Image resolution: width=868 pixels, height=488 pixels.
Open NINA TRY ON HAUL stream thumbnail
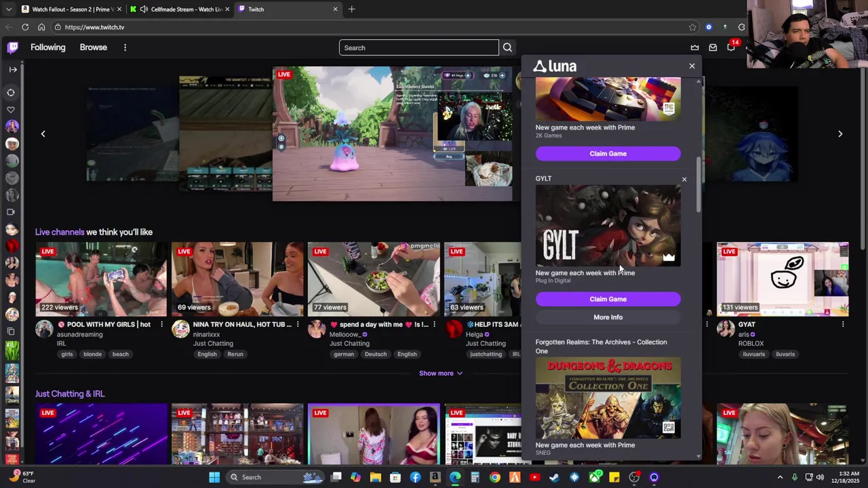coord(237,279)
